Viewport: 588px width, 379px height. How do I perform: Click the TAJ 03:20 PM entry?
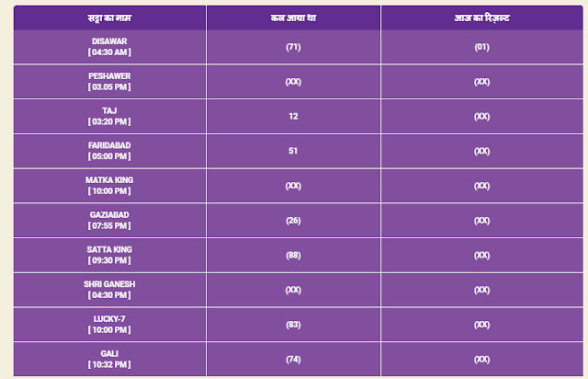[109, 117]
